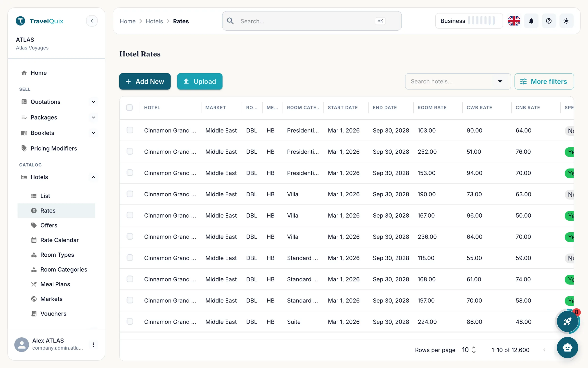Expand the Quotations menu chevron
588x368 pixels.
93,102
